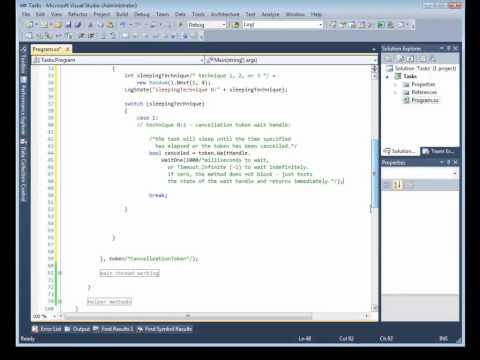The height and width of the screenshot is (360, 480).
Task: Click the New Project toolbar icon
Action: coord(30,25)
